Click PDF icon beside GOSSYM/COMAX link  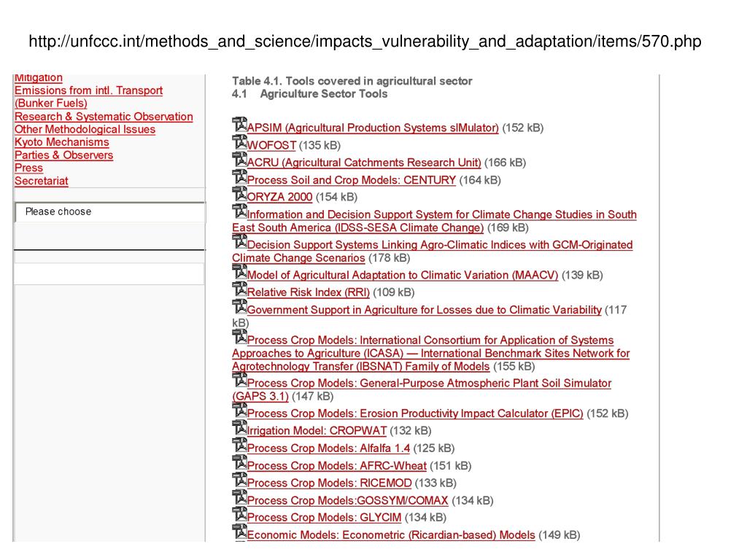pyautogui.click(x=239, y=497)
